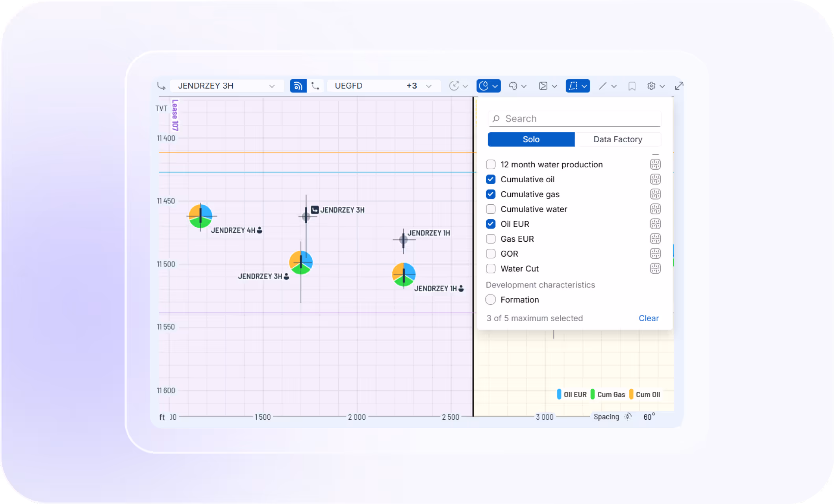Select the Solo tab
834x504 pixels.
531,139
